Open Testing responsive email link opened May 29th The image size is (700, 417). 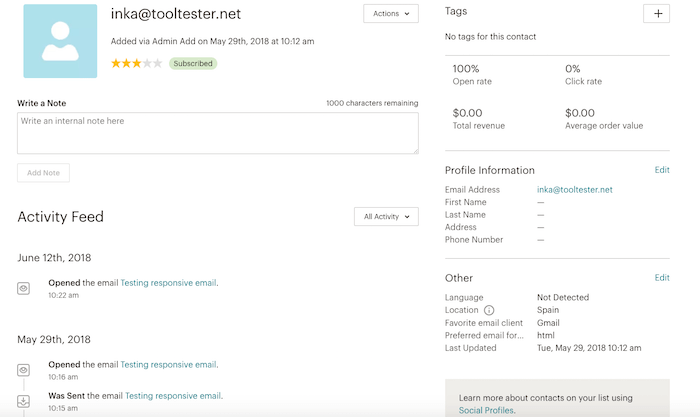168,364
